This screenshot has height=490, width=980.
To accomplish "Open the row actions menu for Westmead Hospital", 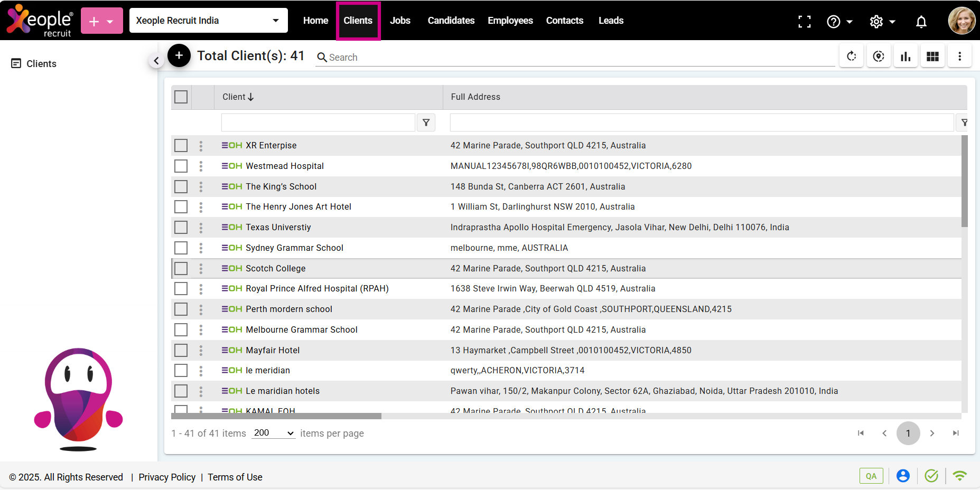I will pyautogui.click(x=201, y=166).
